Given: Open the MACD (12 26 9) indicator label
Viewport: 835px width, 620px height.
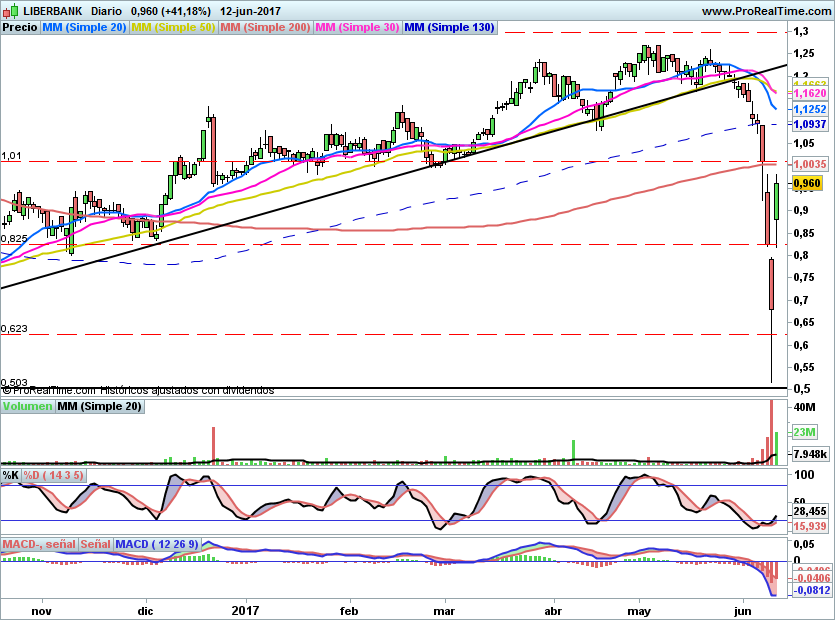Looking at the screenshot, I should tap(159, 544).
